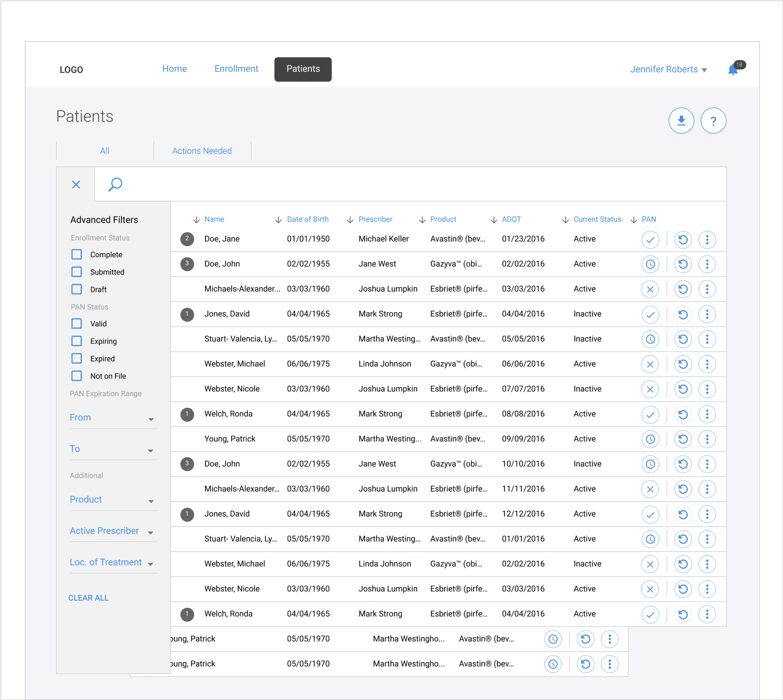Open the help question mark icon

713,121
